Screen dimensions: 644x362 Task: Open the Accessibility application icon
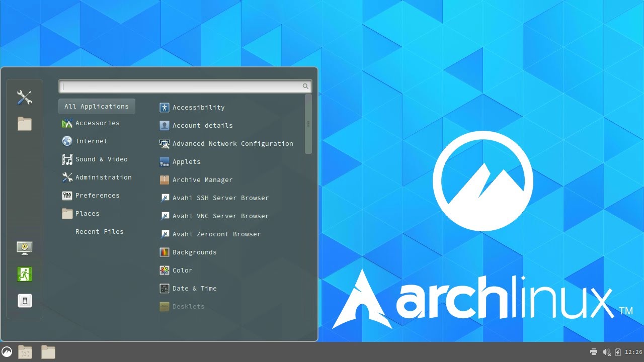165,107
